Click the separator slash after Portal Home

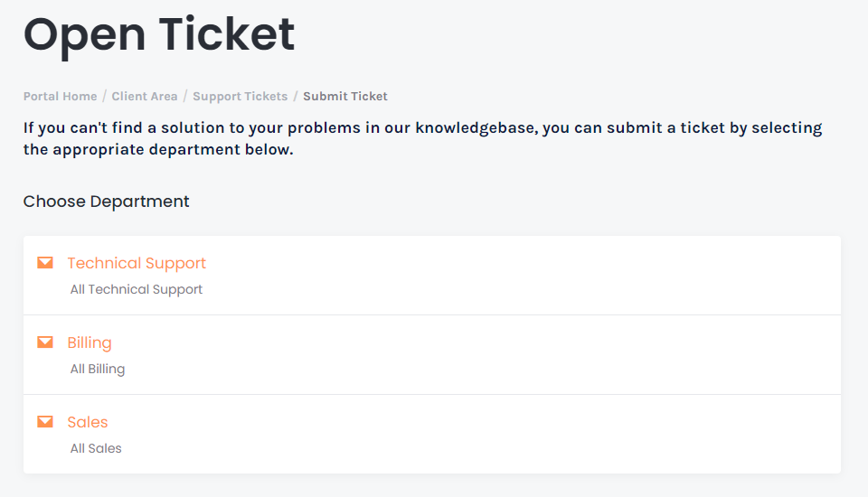tap(105, 96)
